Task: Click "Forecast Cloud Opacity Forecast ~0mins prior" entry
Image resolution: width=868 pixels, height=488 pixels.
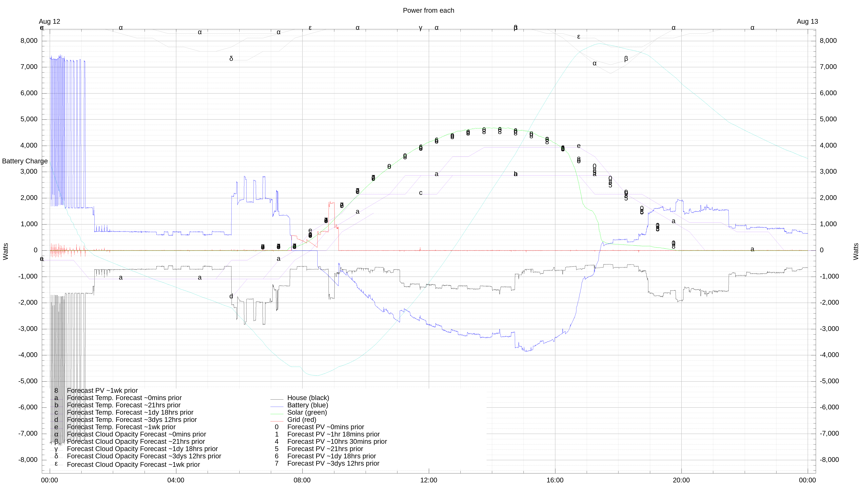Action: [x=136, y=434]
